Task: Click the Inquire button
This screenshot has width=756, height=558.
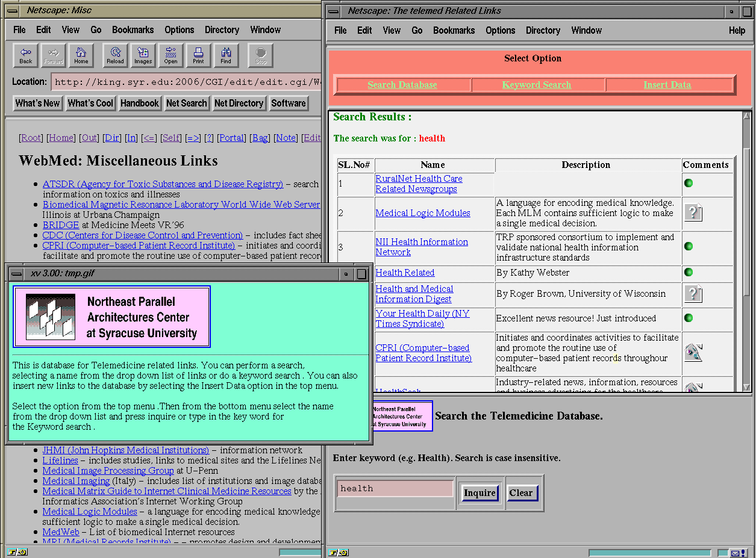Action: 480,493
